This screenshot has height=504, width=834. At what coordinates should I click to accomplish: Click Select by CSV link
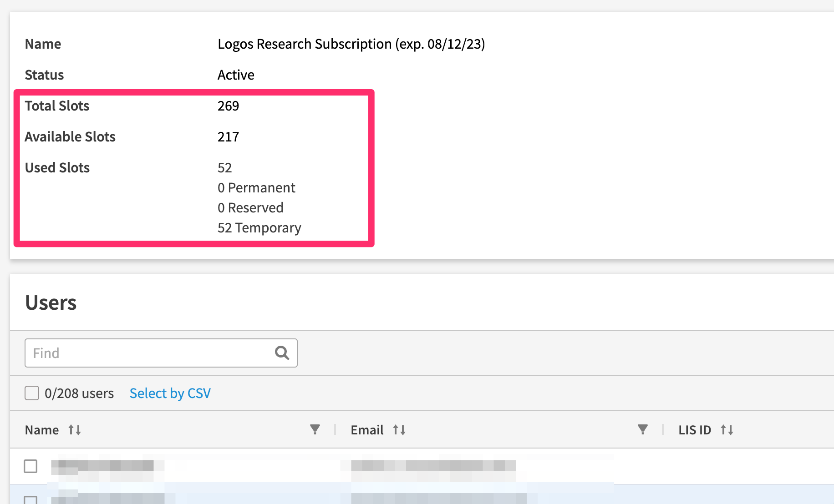pyautogui.click(x=170, y=393)
